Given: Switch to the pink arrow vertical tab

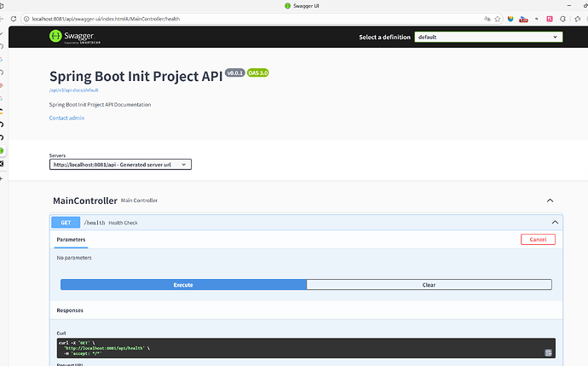Looking at the screenshot, I should click(x=2, y=85).
